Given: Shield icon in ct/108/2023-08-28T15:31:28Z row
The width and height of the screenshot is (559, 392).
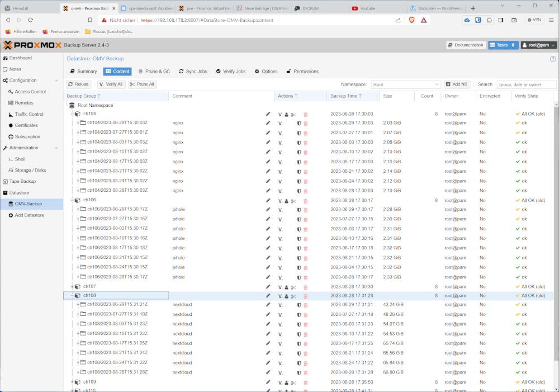Looking at the screenshot, I should pyautogui.click(x=299, y=373).
